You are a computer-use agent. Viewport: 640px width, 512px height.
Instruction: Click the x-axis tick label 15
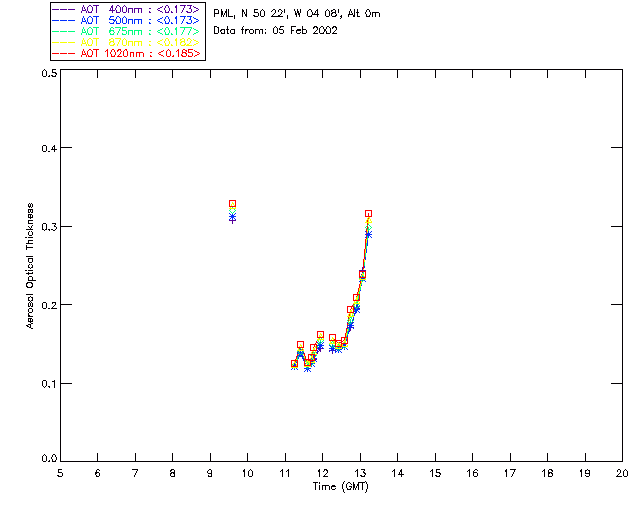coord(435,473)
